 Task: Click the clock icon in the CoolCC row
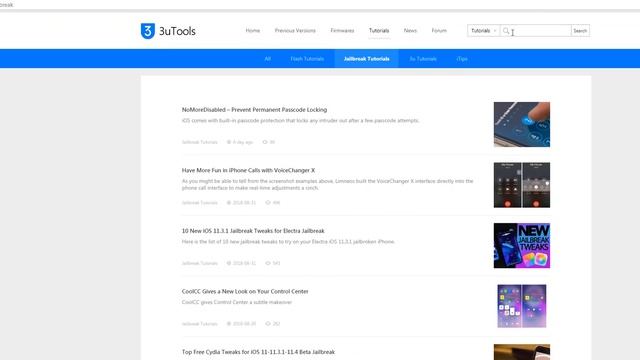[x=229, y=324]
